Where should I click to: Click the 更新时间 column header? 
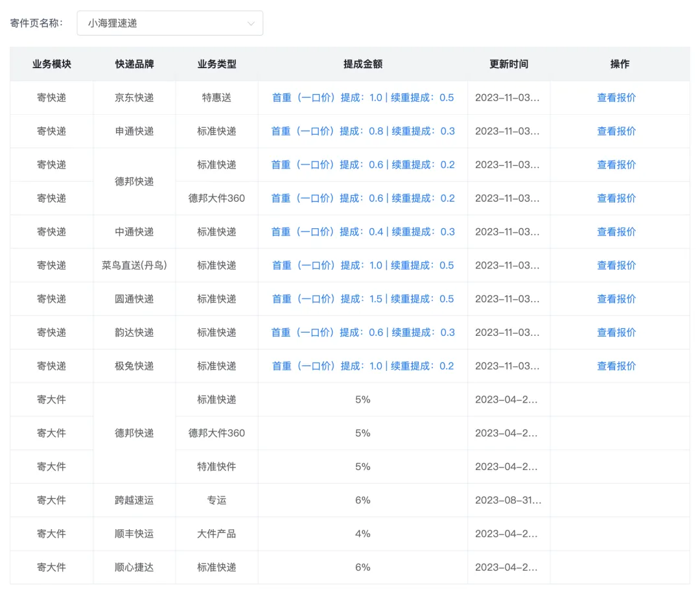coord(509,64)
